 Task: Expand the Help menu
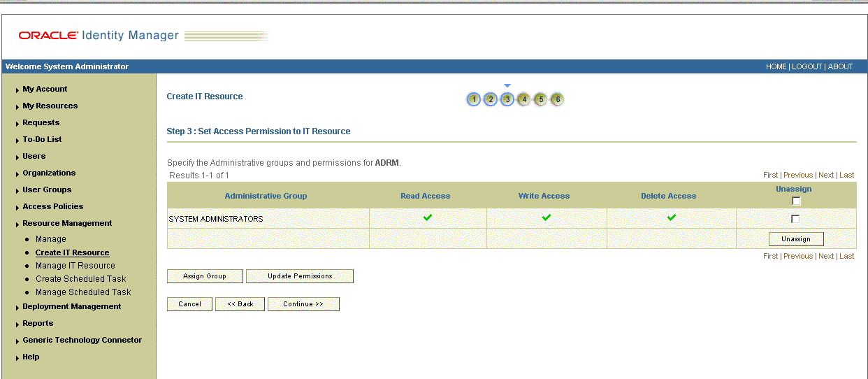31,357
